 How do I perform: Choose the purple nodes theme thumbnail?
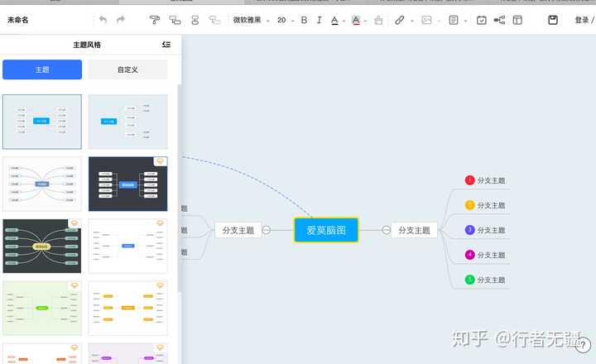pos(127,354)
